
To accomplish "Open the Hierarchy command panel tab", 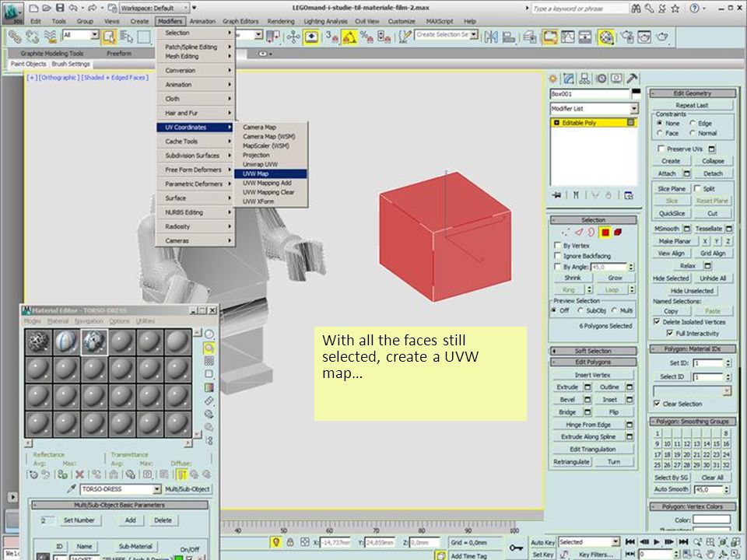I will 585,79.
